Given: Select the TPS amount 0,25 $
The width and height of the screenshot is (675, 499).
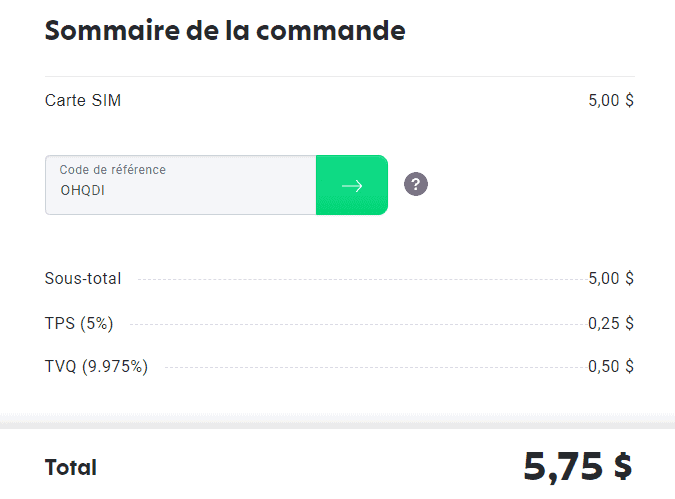Looking at the screenshot, I should pos(610,323).
